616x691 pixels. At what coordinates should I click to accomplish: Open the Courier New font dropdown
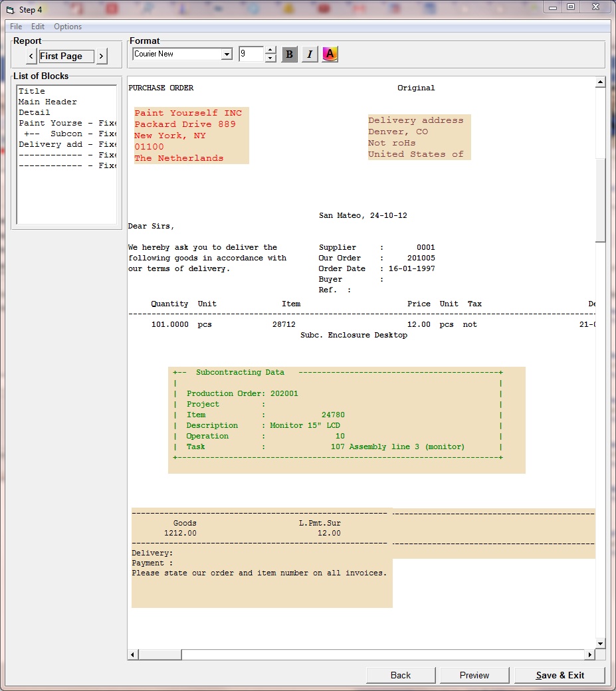point(227,54)
